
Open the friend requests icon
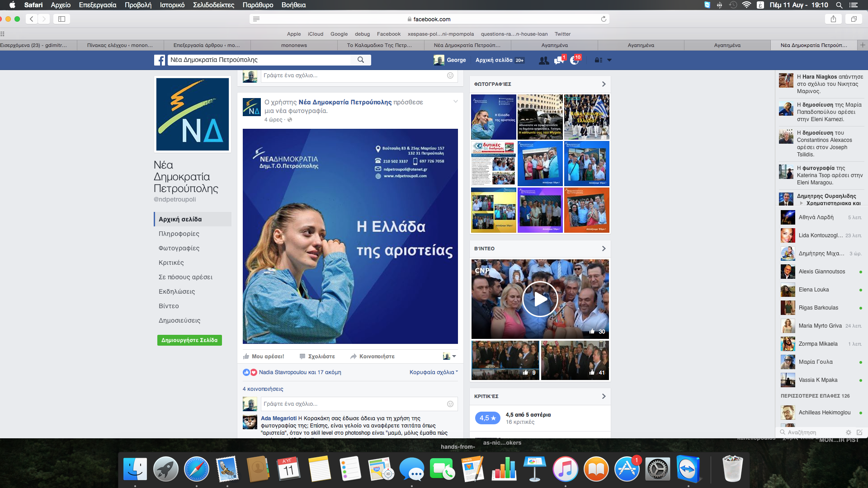[x=544, y=60]
